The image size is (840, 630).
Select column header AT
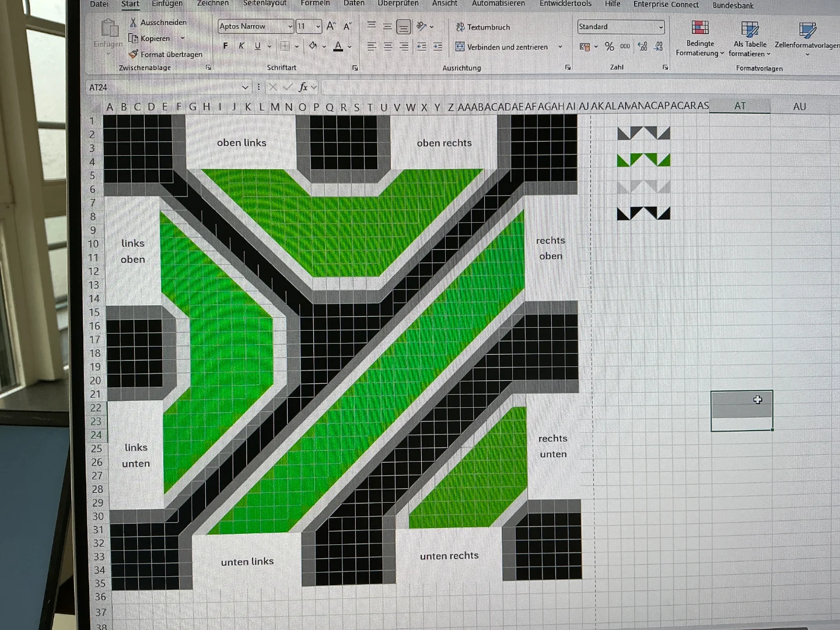(740, 106)
